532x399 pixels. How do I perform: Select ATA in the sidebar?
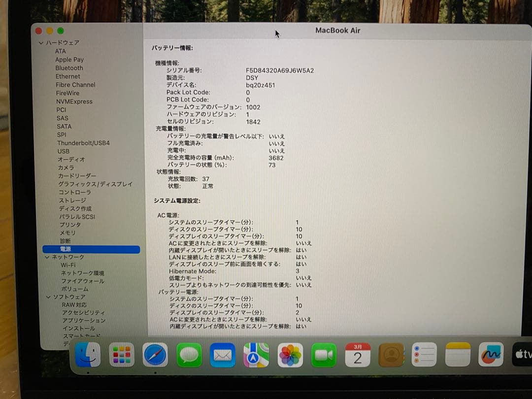pyautogui.click(x=61, y=51)
